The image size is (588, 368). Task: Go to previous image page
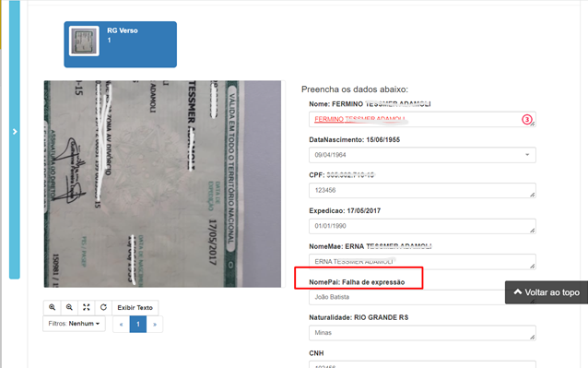[x=121, y=324]
